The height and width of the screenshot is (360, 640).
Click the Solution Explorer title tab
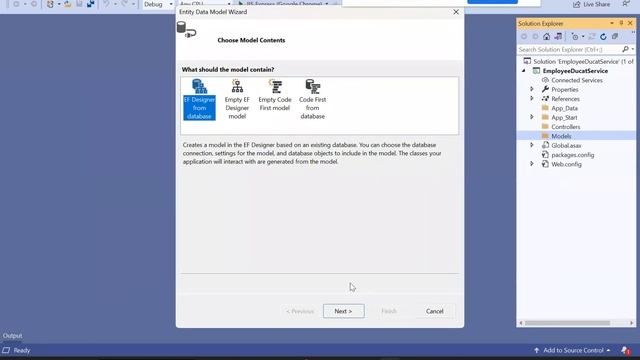click(541, 24)
